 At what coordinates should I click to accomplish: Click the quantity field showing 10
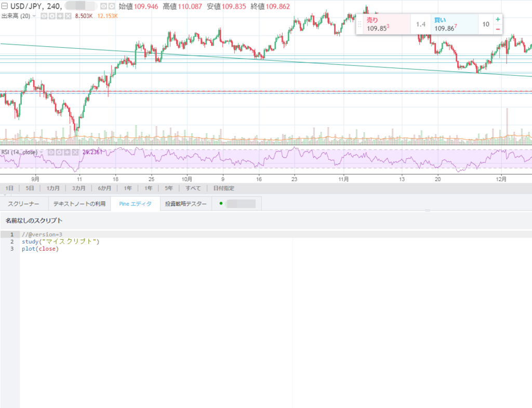(486, 24)
